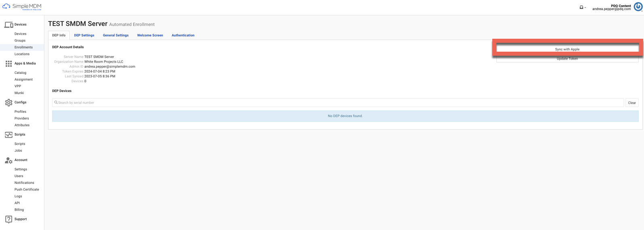Open Providers under Configs
The width and height of the screenshot is (644, 230).
(x=22, y=119)
